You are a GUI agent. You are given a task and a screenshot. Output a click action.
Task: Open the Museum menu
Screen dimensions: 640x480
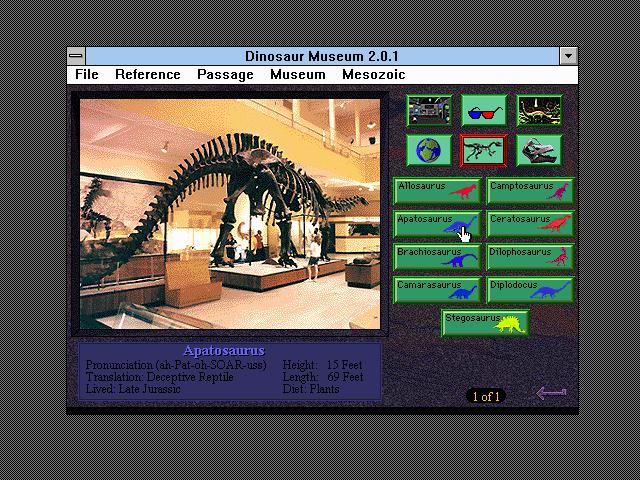coord(298,75)
